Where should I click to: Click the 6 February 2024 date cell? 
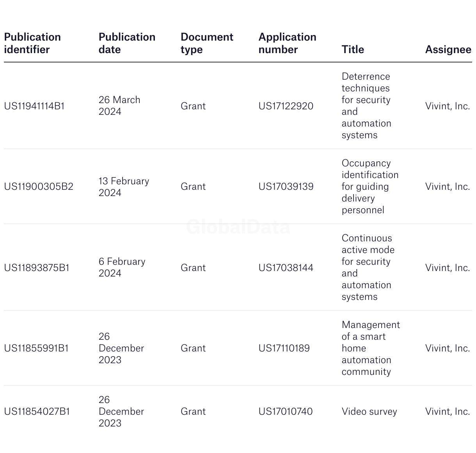122,268
